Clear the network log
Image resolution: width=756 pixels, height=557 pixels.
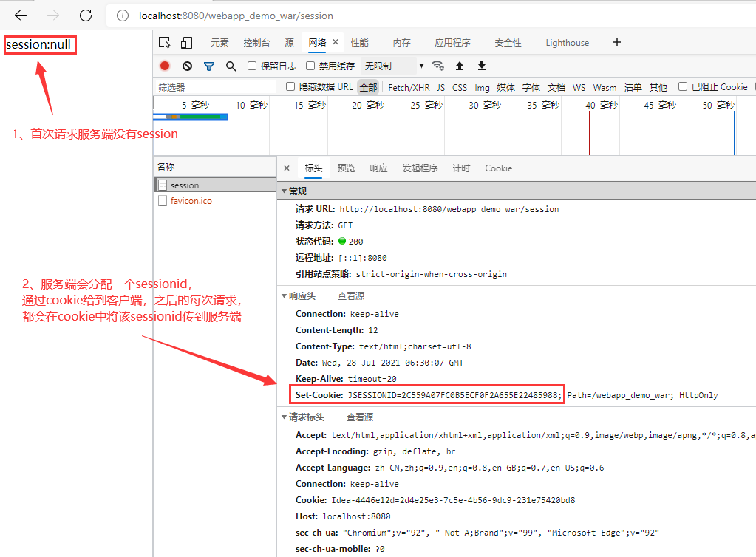coord(187,66)
